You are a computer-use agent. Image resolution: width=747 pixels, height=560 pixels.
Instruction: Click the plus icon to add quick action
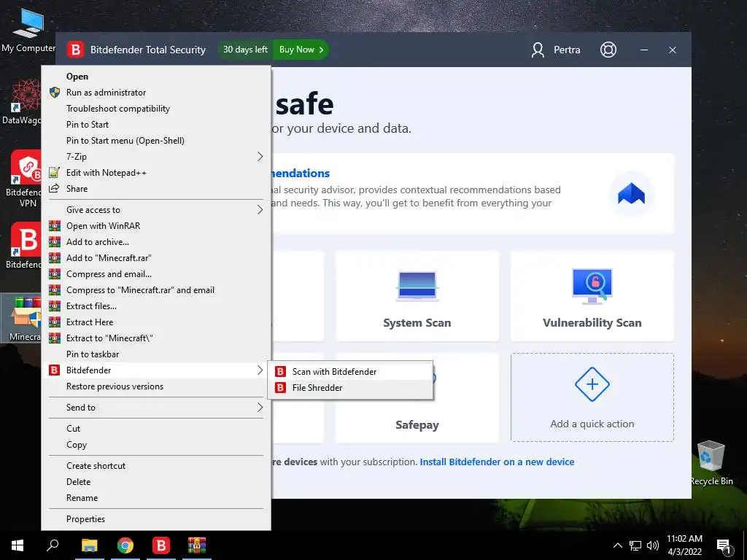[x=592, y=384]
